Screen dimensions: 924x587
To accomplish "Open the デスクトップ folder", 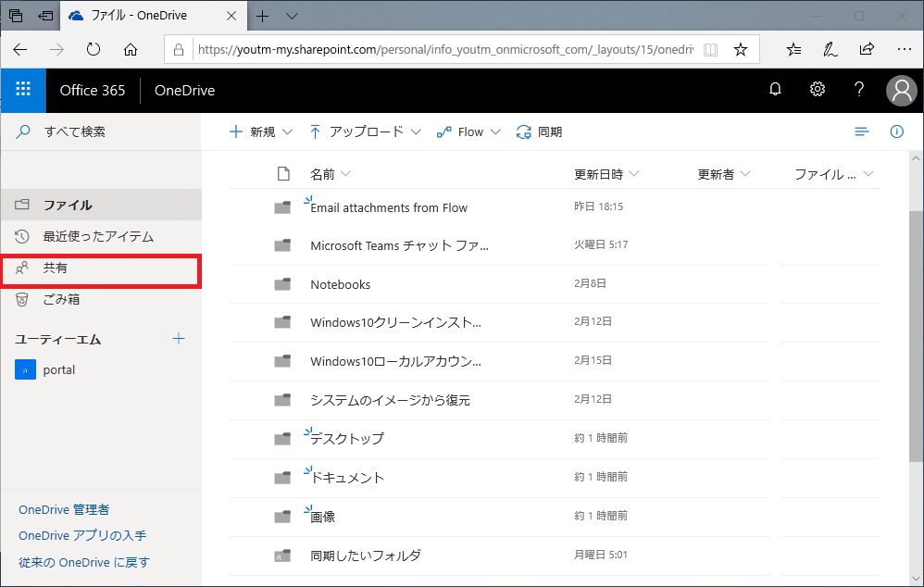I will click(347, 439).
